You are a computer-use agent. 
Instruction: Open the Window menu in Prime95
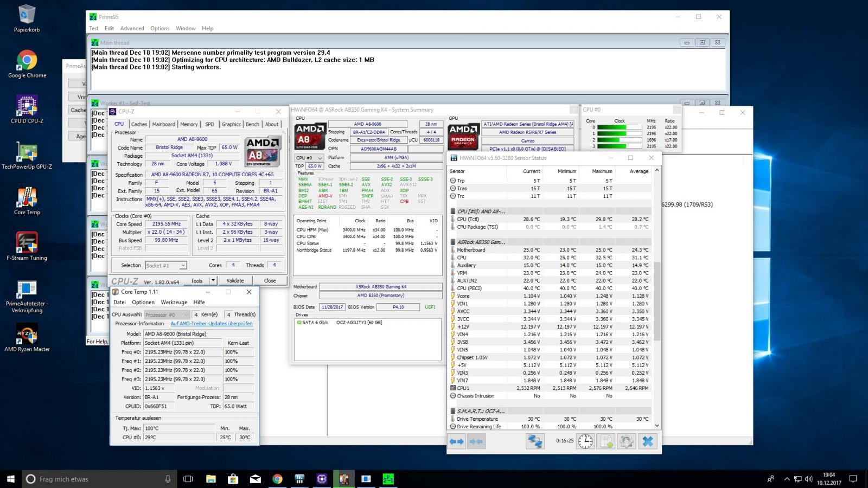tap(186, 28)
